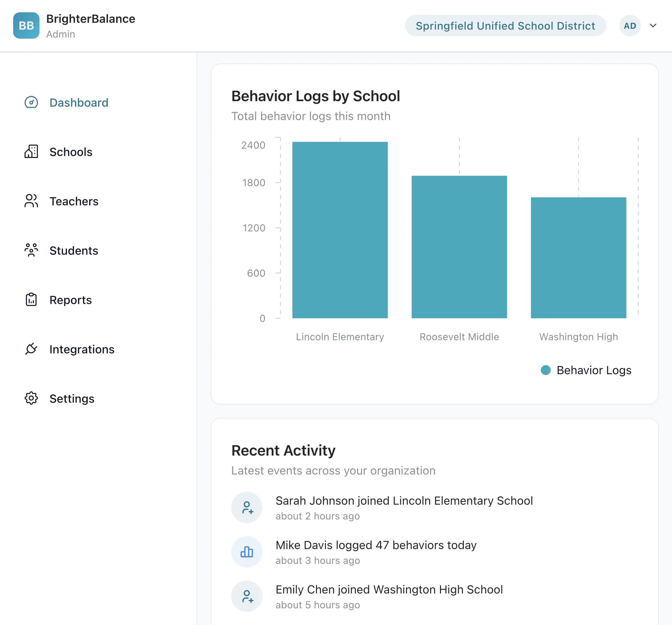This screenshot has height=625, width=672.
Task: Click the Lincoln Elementary bar in the chart
Action: tap(340, 230)
